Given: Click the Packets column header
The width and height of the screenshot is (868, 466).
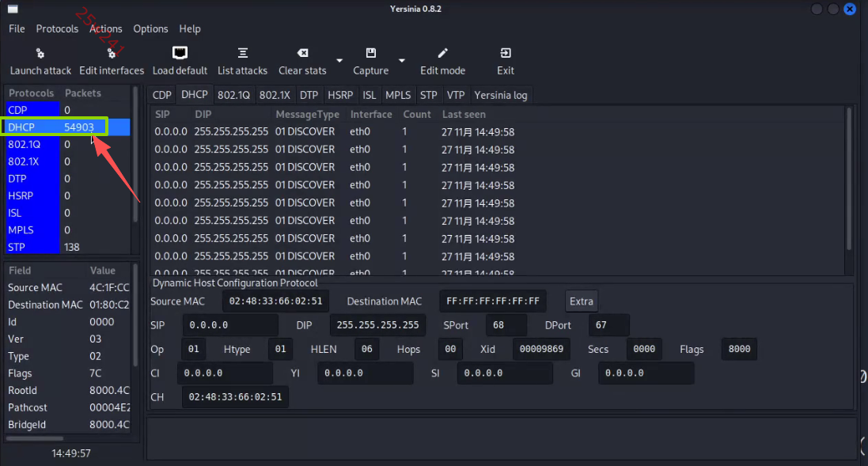Looking at the screenshot, I should point(83,93).
